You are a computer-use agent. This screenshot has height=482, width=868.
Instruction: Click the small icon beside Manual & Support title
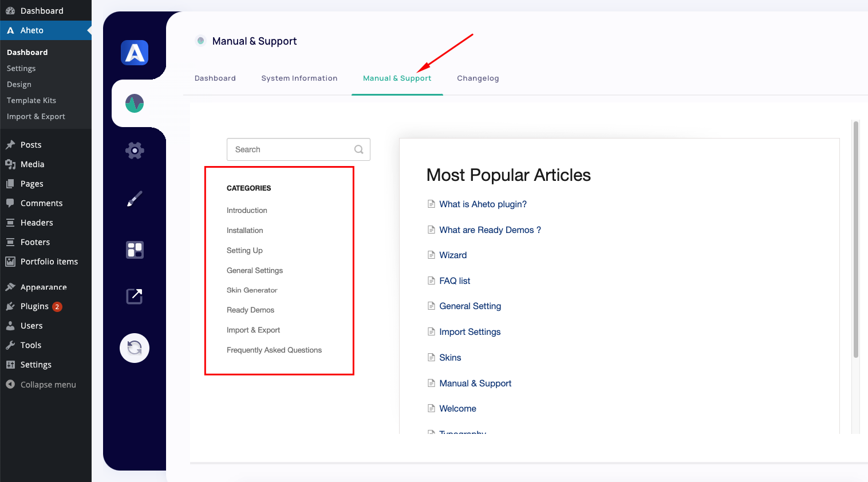[200, 41]
